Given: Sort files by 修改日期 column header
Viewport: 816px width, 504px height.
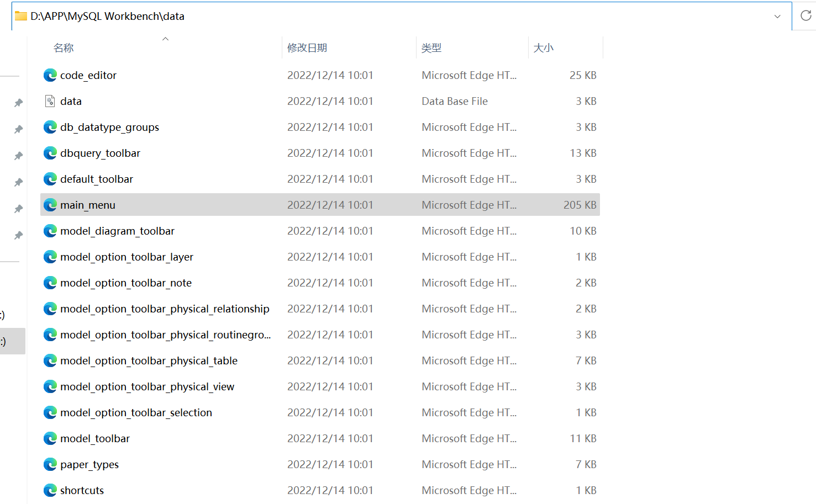Looking at the screenshot, I should click(x=307, y=48).
